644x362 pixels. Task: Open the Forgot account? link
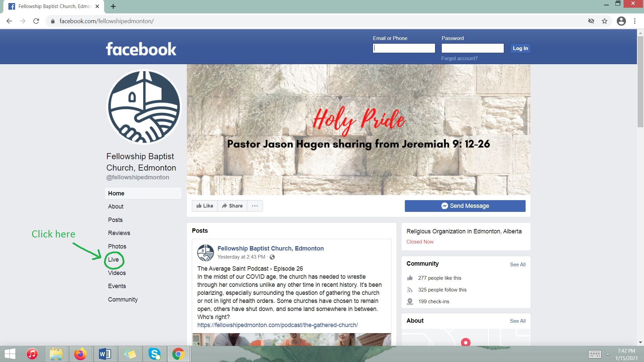pos(459,58)
